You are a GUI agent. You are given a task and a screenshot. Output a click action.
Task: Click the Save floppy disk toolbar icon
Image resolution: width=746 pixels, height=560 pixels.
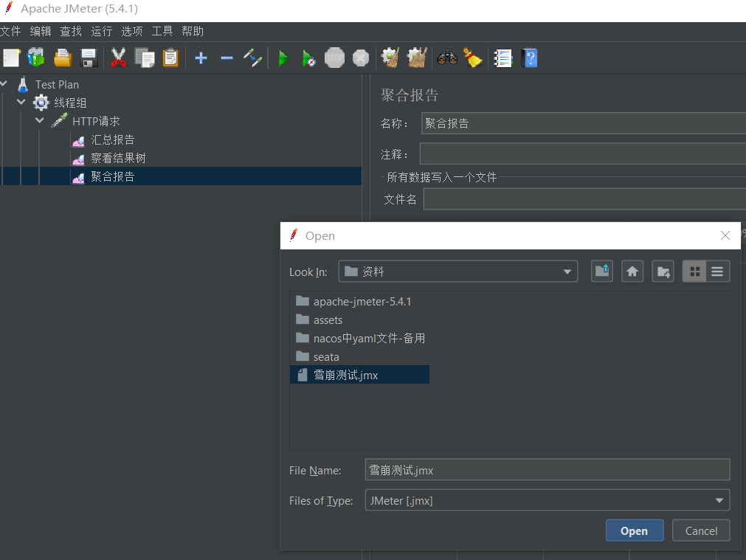[x=89, y=58]
